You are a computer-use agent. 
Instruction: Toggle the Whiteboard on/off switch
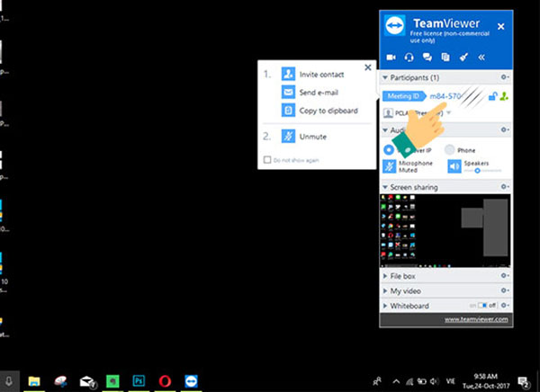pyautogui.click(x=482, y=306)
